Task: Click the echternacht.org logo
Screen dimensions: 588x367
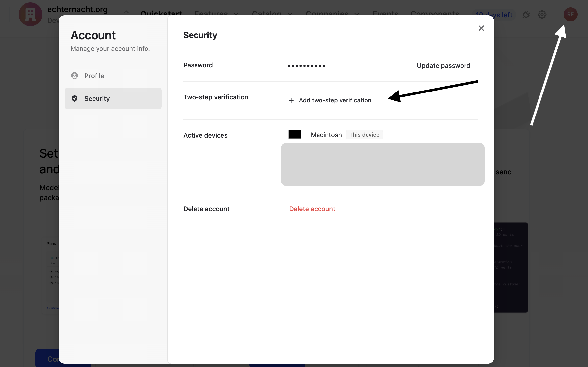Action: point(30,14)
